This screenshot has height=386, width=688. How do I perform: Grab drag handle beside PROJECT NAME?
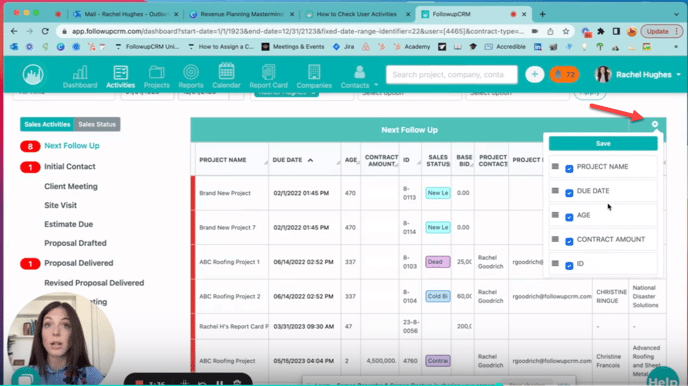555,167
